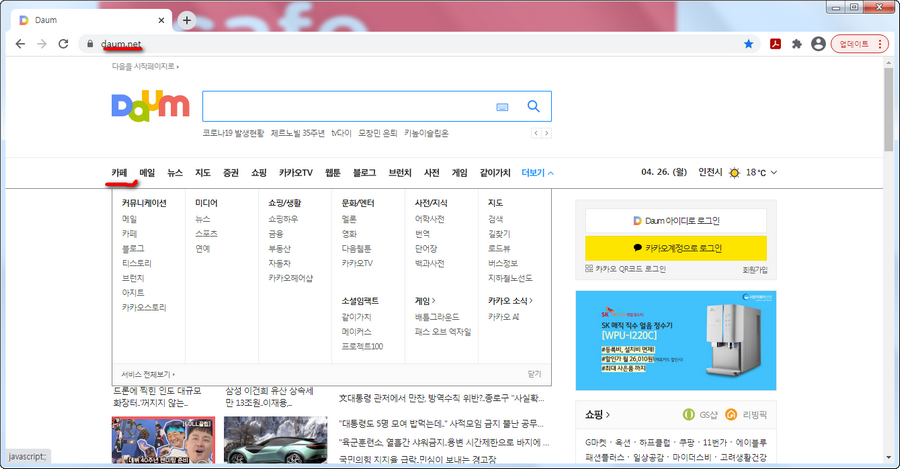Click the 코로나19 발생현황 keyword
The height and width of the screenshot is (469, 900).
click(233, 133)
